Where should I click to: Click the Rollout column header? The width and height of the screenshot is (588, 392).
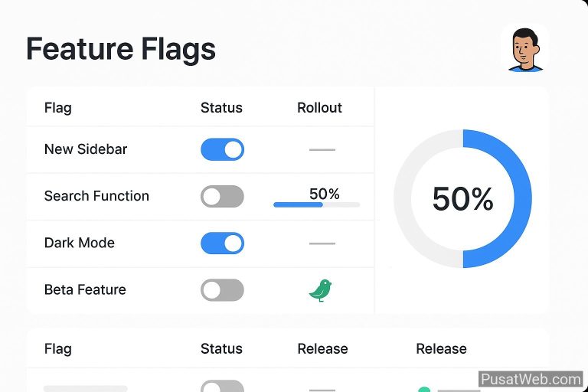[x=319, y=108]
